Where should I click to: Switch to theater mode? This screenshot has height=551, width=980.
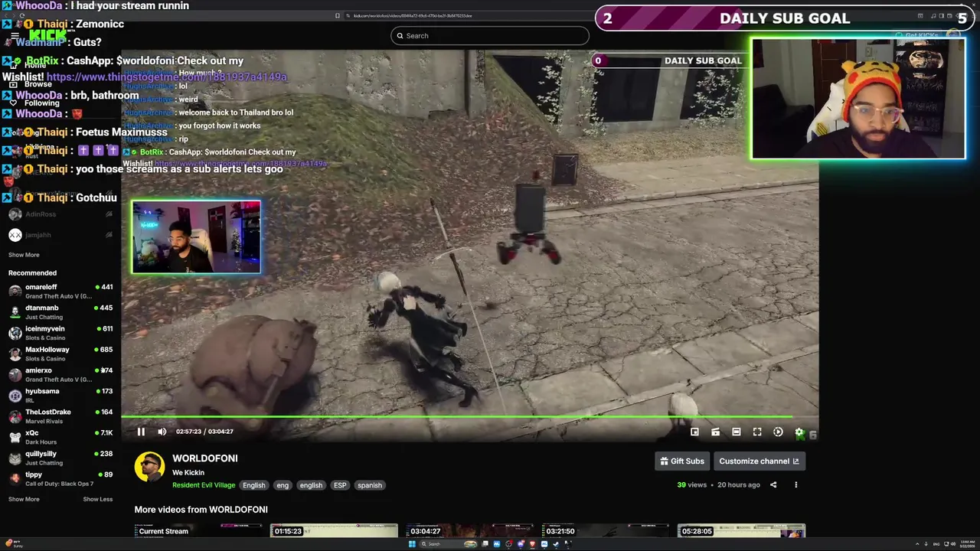(736, 432)
